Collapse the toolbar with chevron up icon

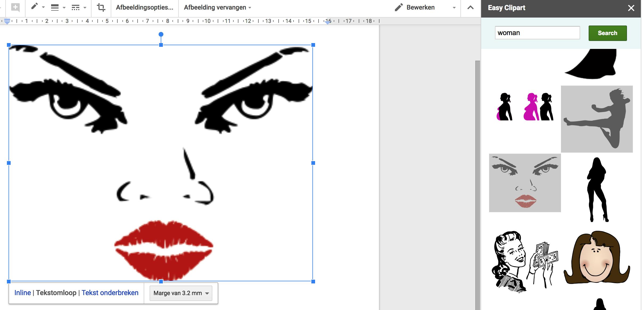click(x=470, y=8)
